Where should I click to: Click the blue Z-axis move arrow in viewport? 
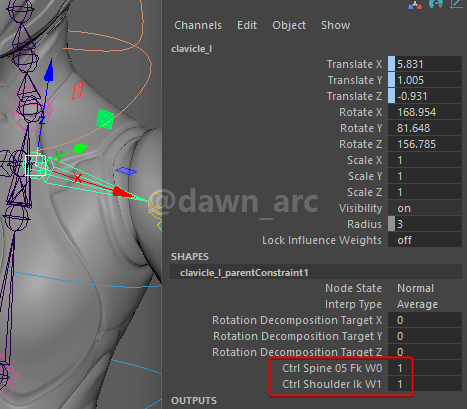point(49,70)
